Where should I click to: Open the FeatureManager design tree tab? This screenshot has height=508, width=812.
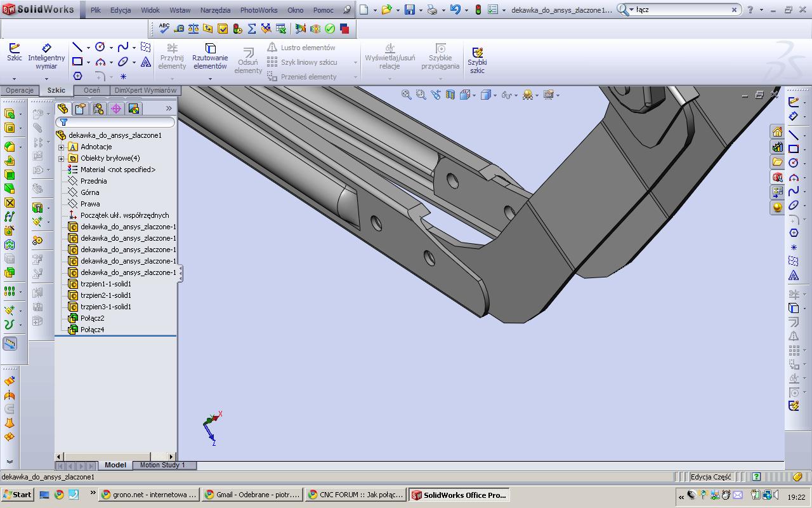click(x=62, y=109)
